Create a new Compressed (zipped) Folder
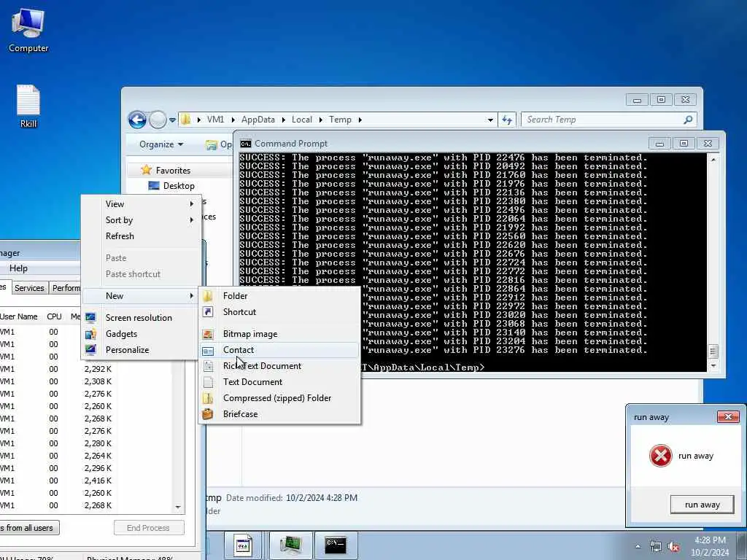This screenshot has width=747, height=560. 279,398
